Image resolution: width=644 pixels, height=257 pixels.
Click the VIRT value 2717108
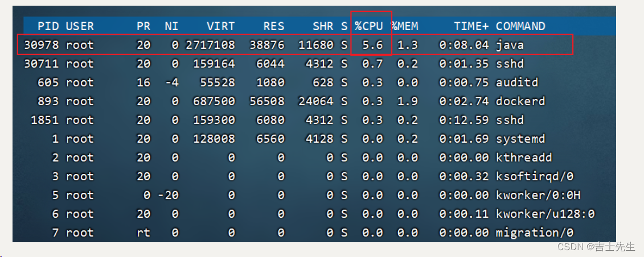click(x=210, y=45)
